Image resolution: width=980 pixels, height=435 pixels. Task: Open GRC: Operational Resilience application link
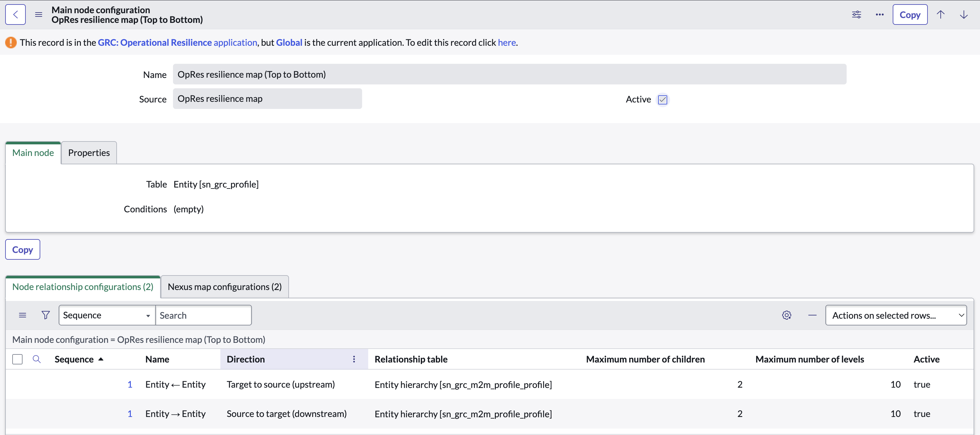click(x=177, y=42)
